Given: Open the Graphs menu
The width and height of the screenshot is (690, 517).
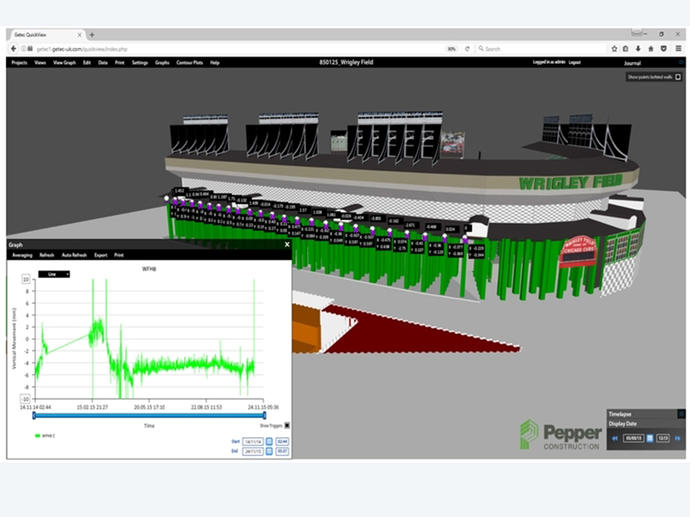Looking at the screenshot, I should [x=162, y=62].
